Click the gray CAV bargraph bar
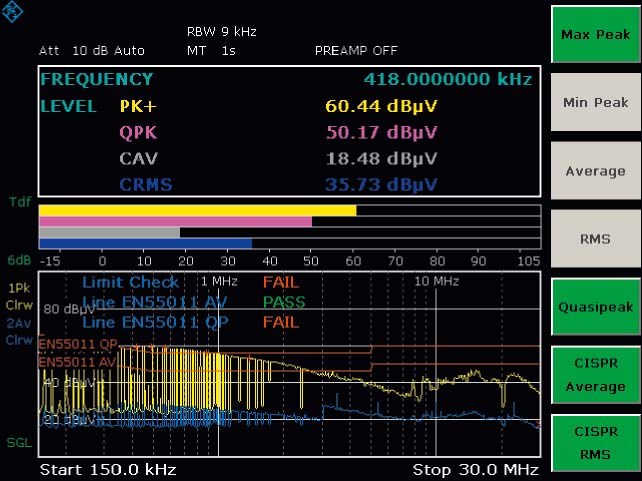Viewport: 642px width, 481px height. point(109,233)
